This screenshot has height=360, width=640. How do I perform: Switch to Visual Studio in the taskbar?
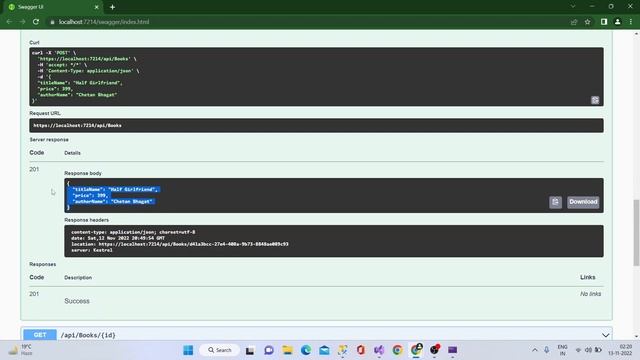point(379,350)
